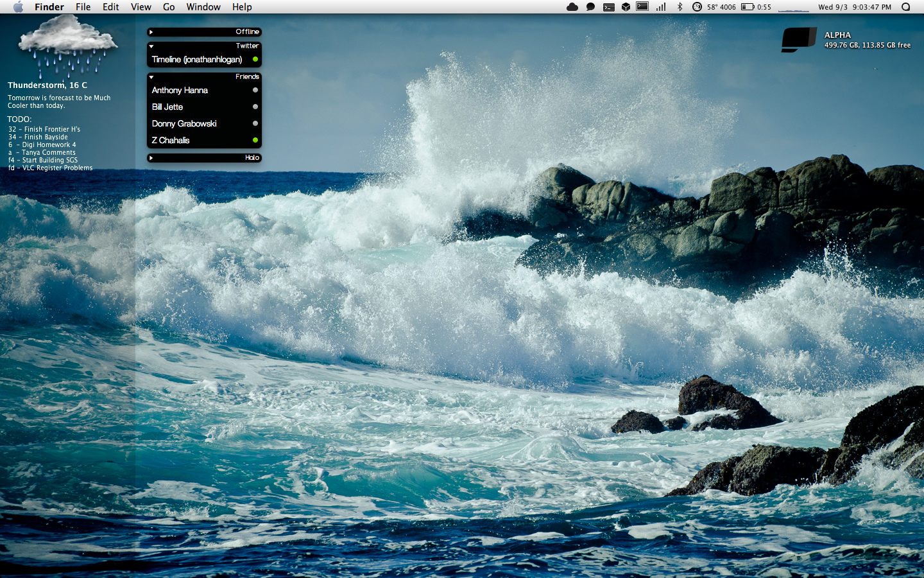Open the File menu
Image resolution: width=924 pixels, height=578 pixels.
83,7
